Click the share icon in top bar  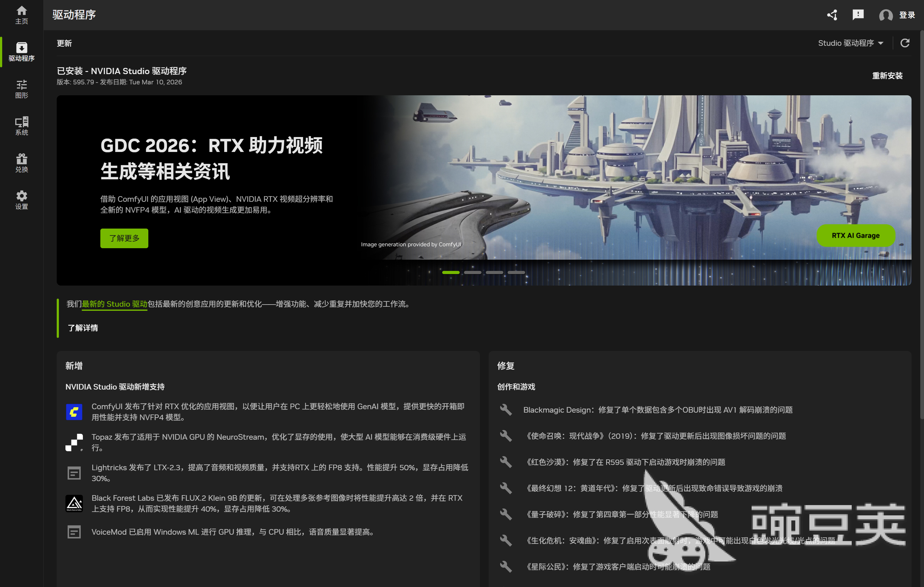[832, 15]
